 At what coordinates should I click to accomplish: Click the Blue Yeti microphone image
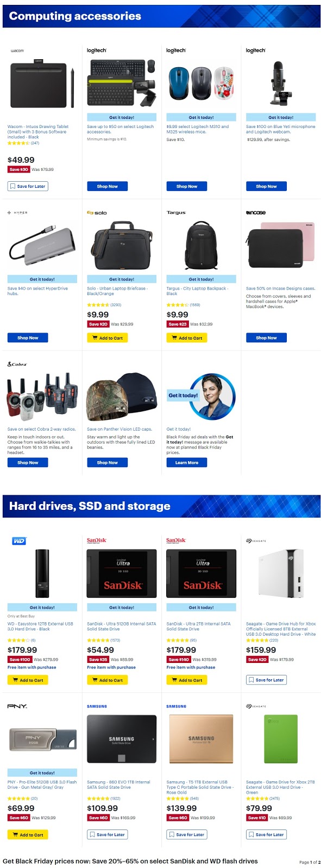click(280, 82)
